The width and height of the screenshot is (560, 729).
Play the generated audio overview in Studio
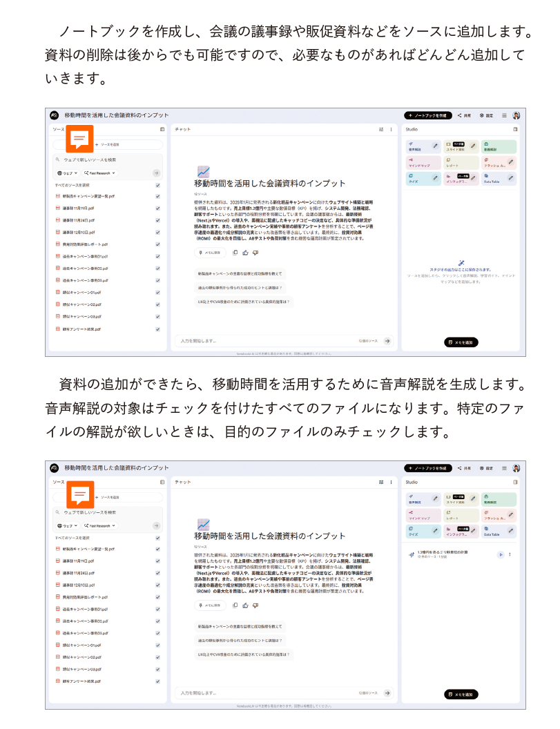coord(501,554)
